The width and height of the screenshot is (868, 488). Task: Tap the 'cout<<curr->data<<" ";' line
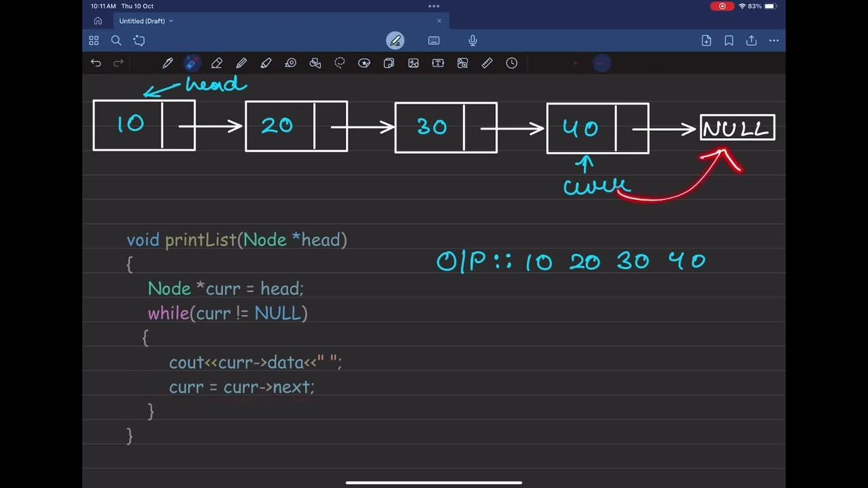point(256,363)
